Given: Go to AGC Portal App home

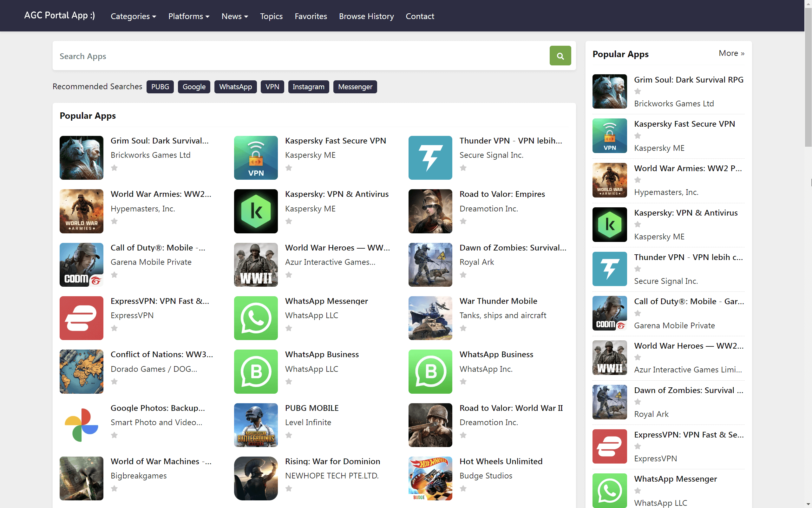Looking at the screenshot, I should tap(59, 16).
